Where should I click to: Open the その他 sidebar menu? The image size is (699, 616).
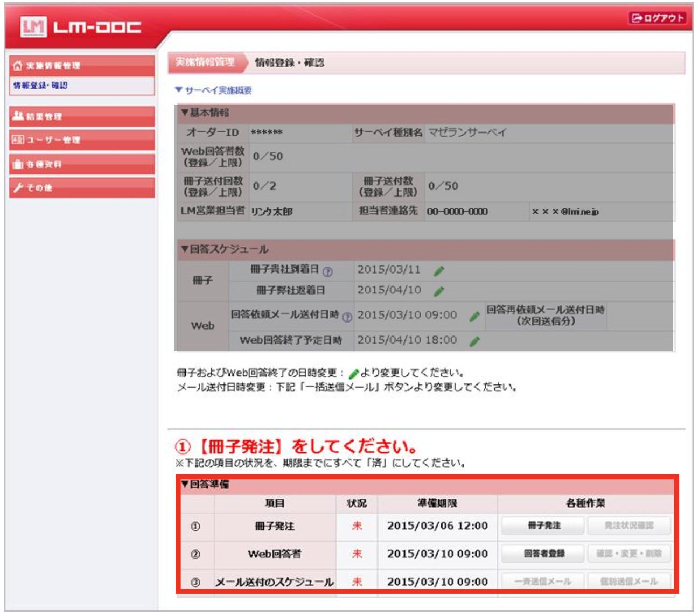click(82, 188)
